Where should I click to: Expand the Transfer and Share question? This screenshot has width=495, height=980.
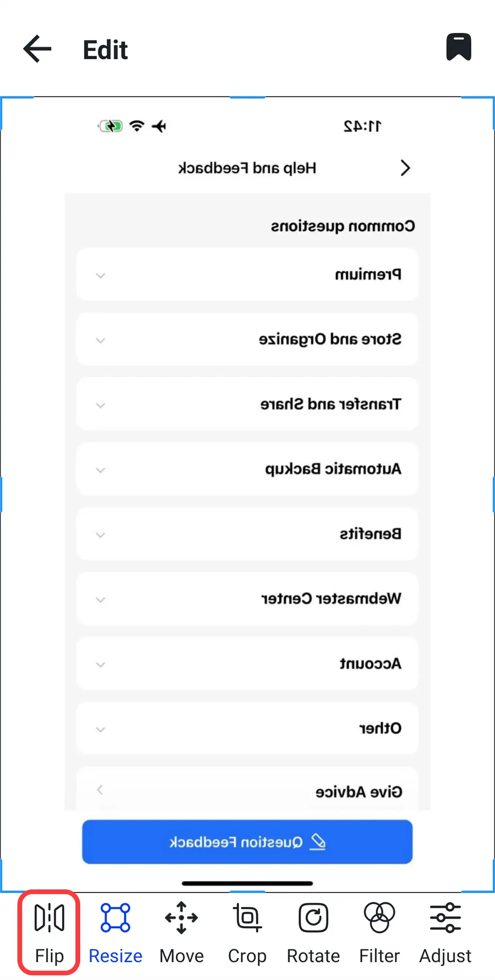(x=248, y=404)
